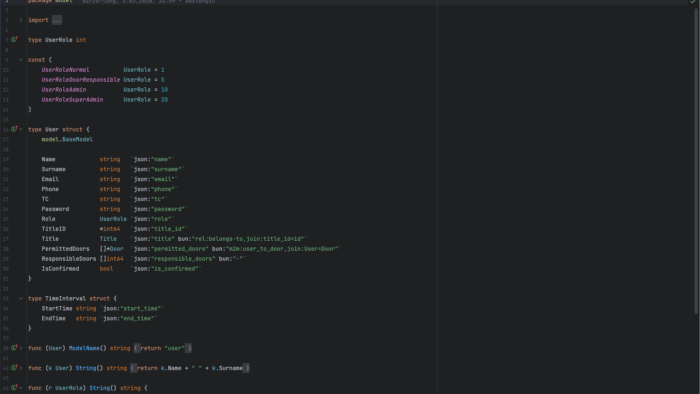Click the TitleID field name
The image size is (700, 394).
click(x=54, y=229)
